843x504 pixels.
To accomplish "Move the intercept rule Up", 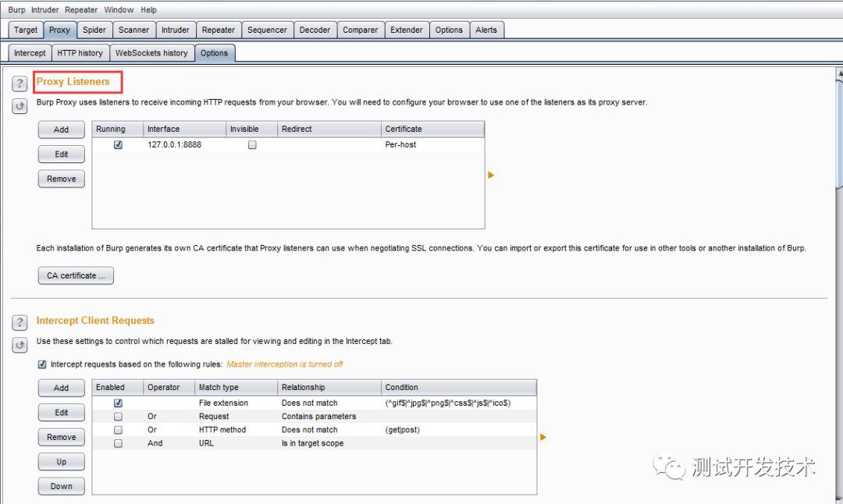I will [62, 462].
